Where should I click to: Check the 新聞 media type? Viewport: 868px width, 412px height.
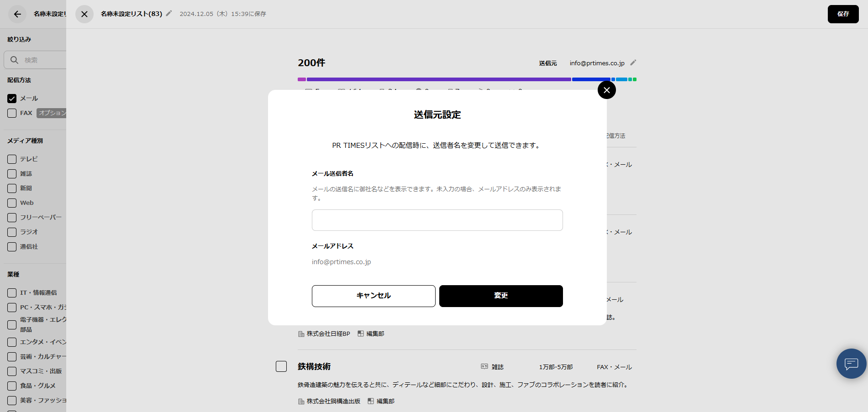(12, 188)
